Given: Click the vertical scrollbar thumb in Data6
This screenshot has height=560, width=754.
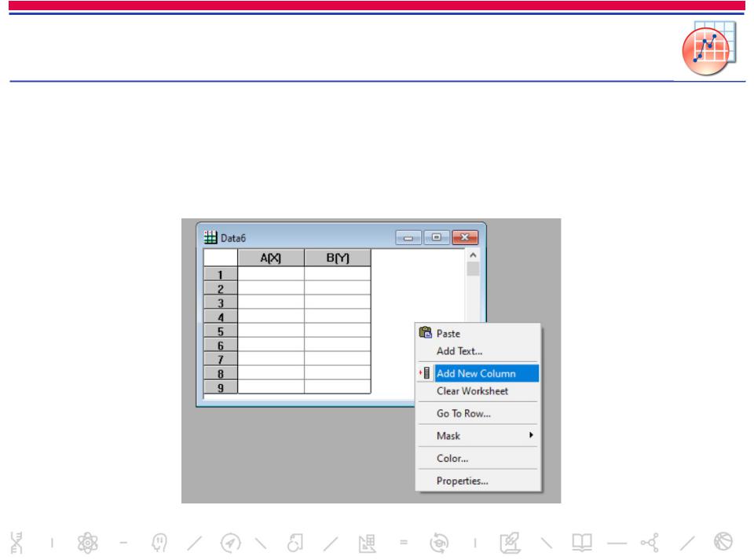Looking at the screenshot, I should tap(473, 269).
